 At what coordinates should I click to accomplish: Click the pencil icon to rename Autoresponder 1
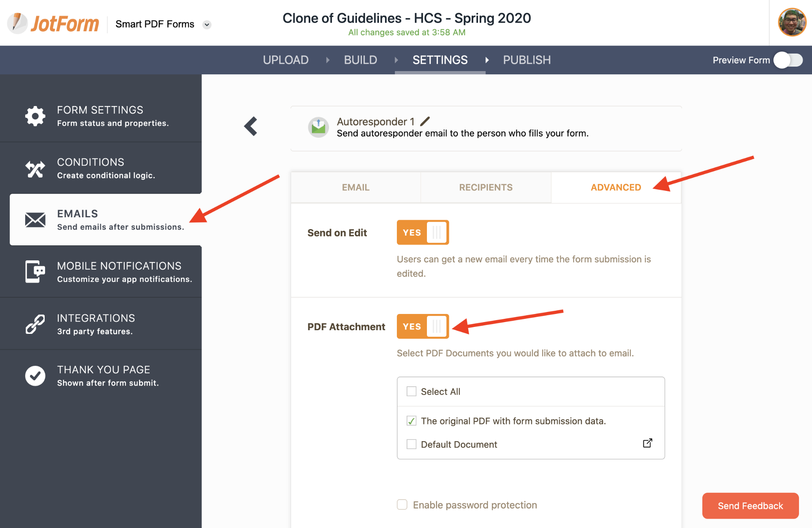[x=425, y=121]
